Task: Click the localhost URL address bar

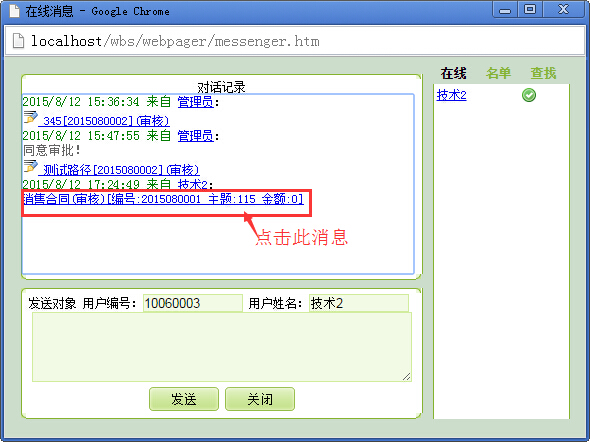Action: pos(295,41)
